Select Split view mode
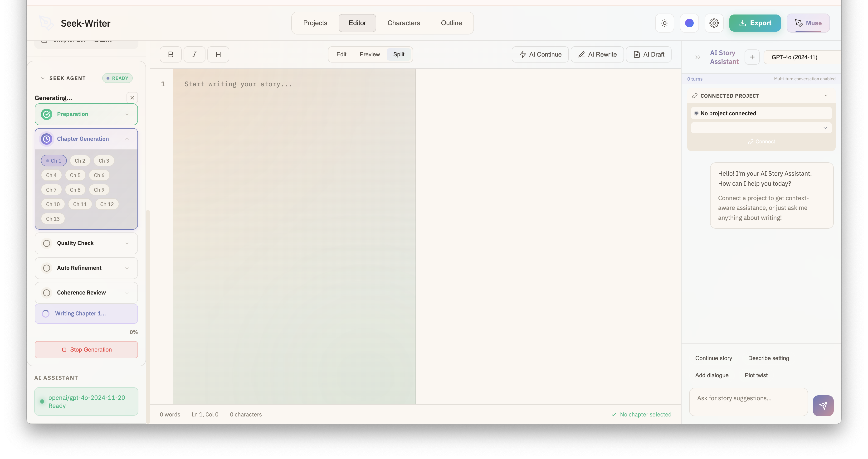The width and height of the screenshot is (868, 459). 399,54
